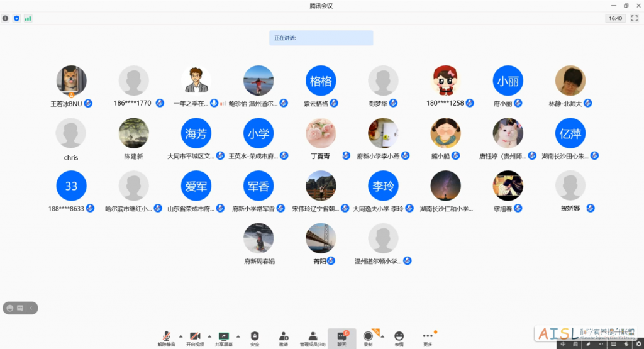Viewport: 644px width, 349px height.
Task: Check the green network signal icon
Action: tap(28, 18)
